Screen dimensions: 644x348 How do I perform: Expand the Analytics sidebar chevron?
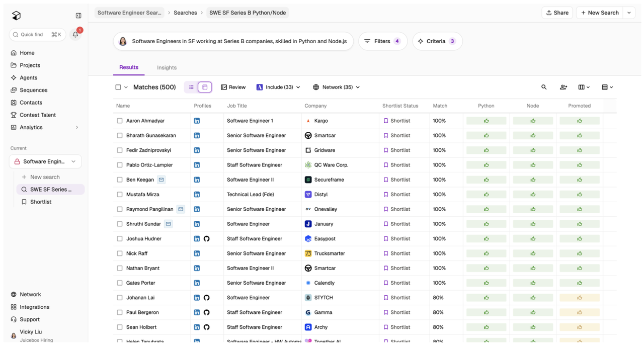pyautogui.click(x=77, y=127)
